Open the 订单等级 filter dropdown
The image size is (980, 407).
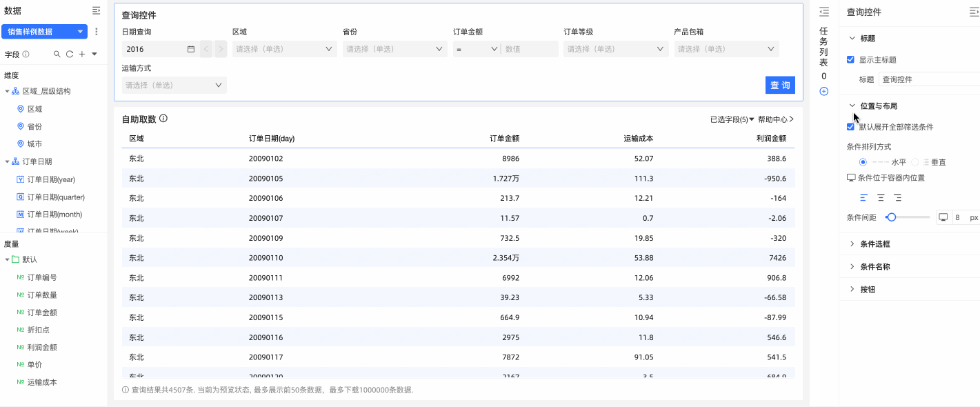pos(615,49)
